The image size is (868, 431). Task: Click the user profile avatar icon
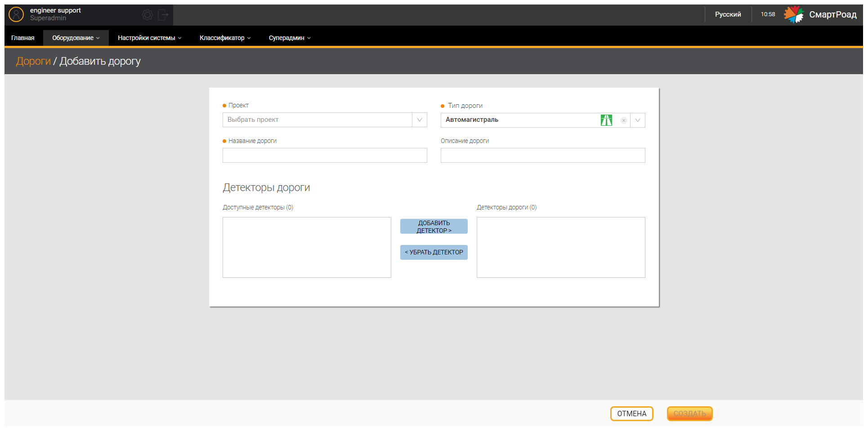16,14
